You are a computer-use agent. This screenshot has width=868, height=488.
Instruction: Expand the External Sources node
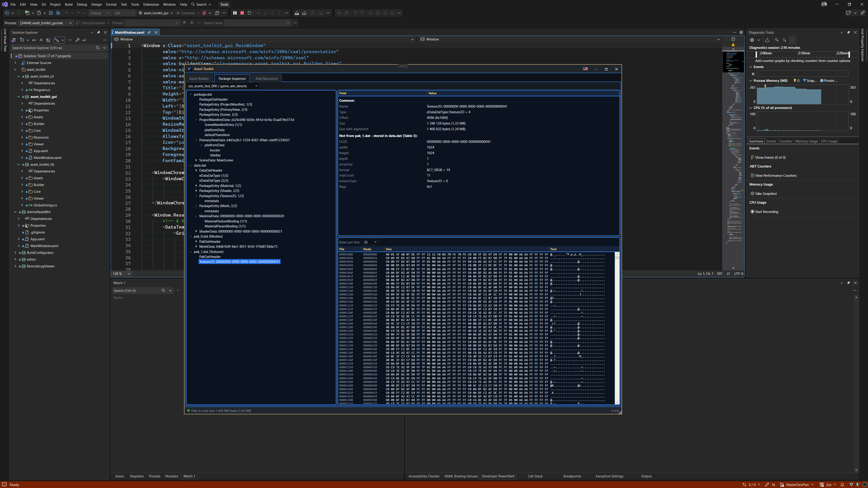click(15, 63)
